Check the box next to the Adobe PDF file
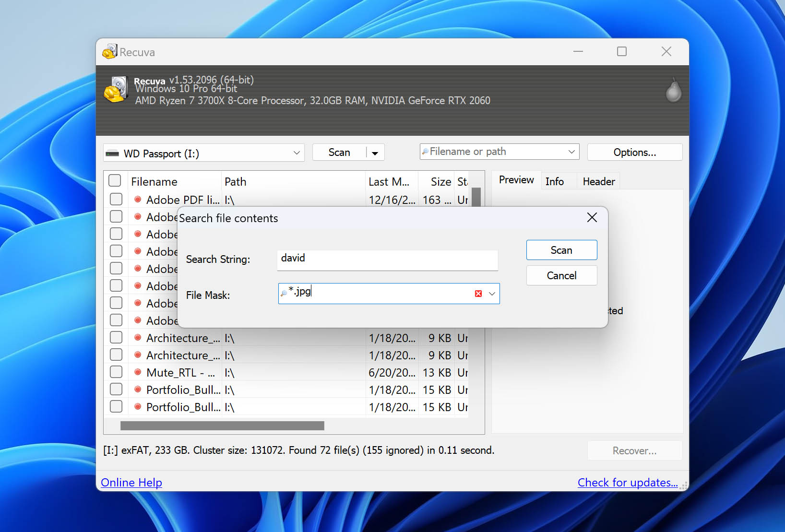 (x=116, y=199)
